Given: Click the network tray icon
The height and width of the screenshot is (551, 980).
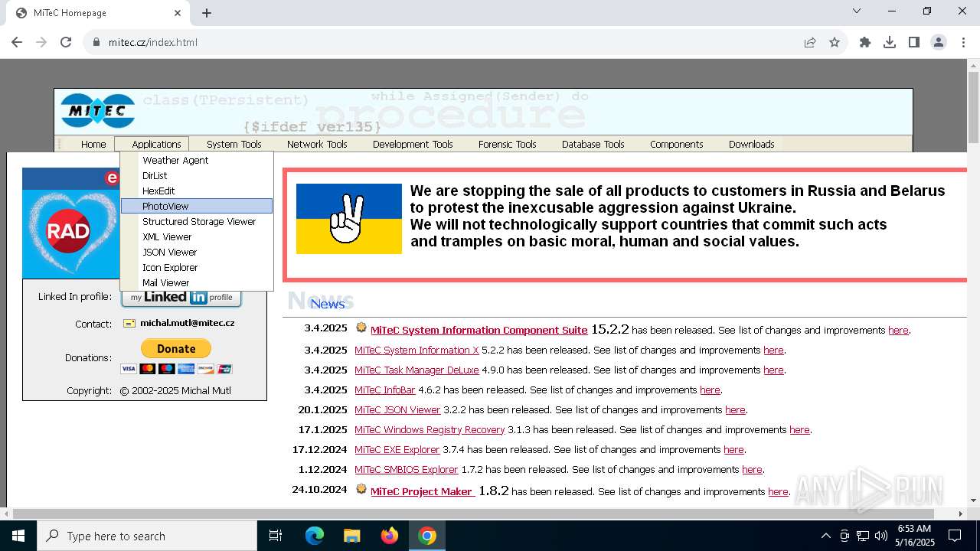Looking at the screenshot, I should [x=863, y=536].
